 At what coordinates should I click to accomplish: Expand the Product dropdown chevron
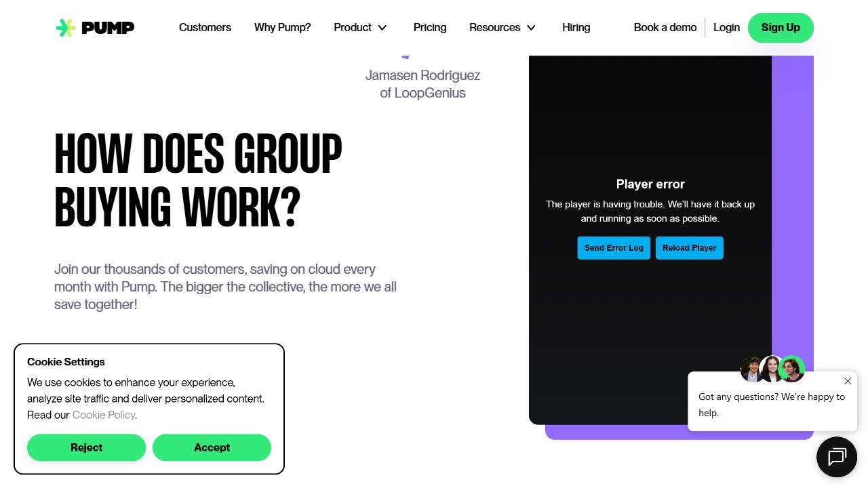(382, 28)
